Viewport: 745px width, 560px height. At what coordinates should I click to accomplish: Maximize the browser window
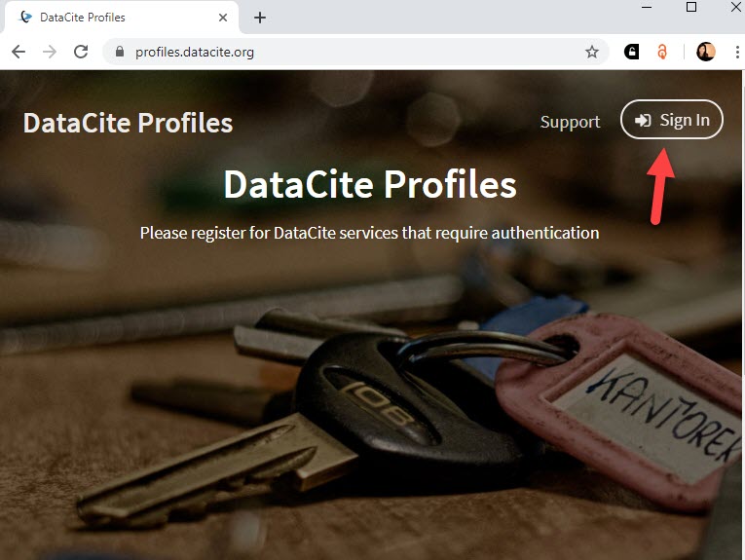(691, 7)
